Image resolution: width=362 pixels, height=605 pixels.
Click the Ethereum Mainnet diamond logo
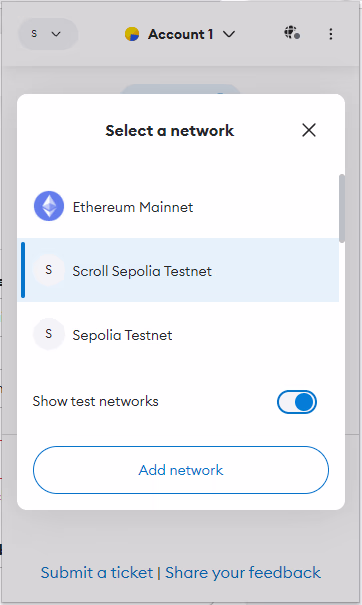click(49, 206)
